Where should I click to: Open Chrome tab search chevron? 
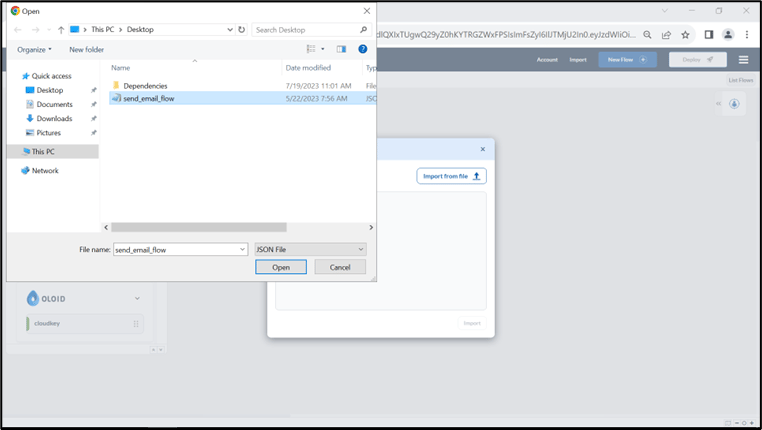tap(665, 11)
